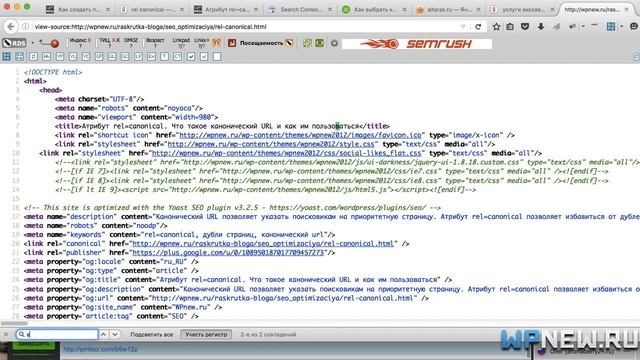Open the canonical href link on line 20
The image size is (640, 360).
(262, 244)
